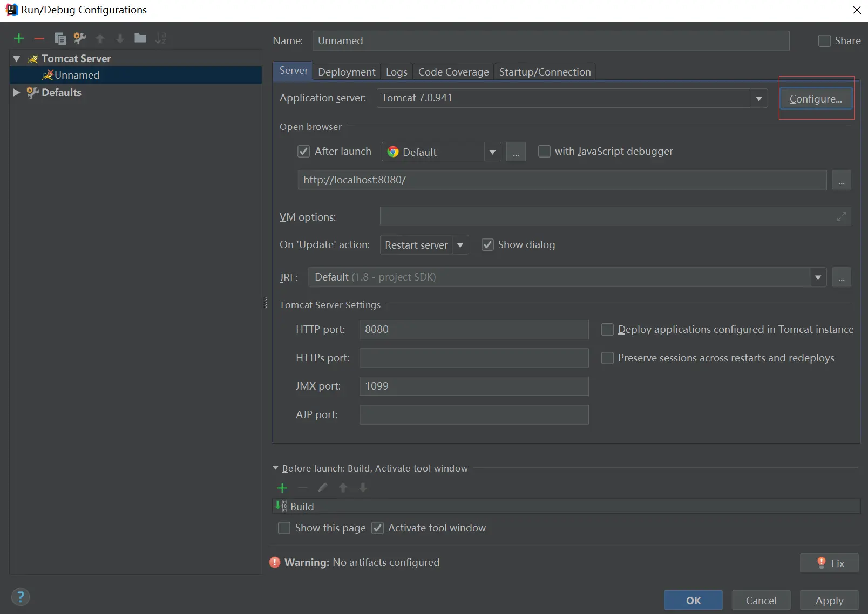Add a Before launch task

[282, 488]
